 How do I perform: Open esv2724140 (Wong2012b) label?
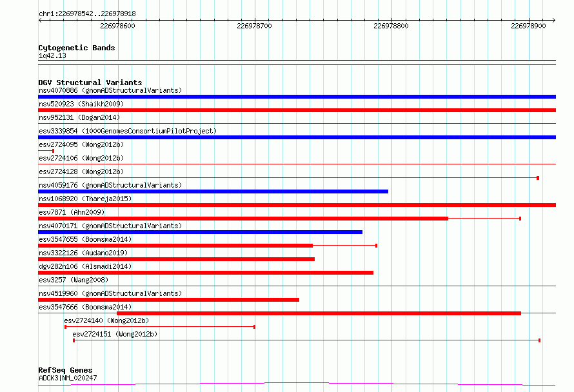106,320
